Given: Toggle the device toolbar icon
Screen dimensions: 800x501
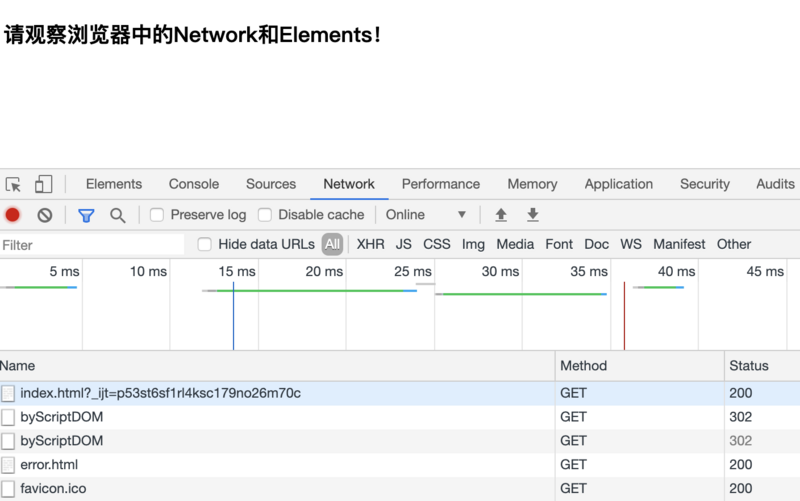Looking at the screenshot, I should point(43,185).
